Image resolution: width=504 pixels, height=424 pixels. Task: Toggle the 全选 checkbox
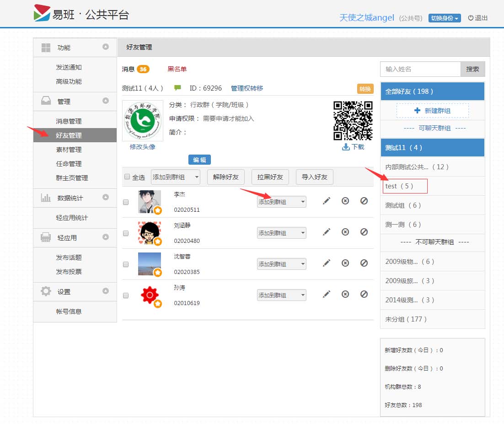point(127,177)
